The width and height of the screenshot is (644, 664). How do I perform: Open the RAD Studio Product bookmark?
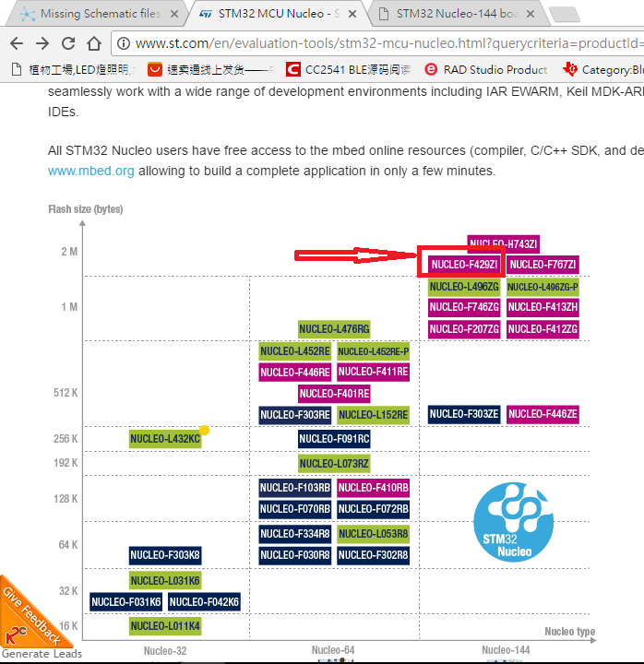click(x=485, y=69)
